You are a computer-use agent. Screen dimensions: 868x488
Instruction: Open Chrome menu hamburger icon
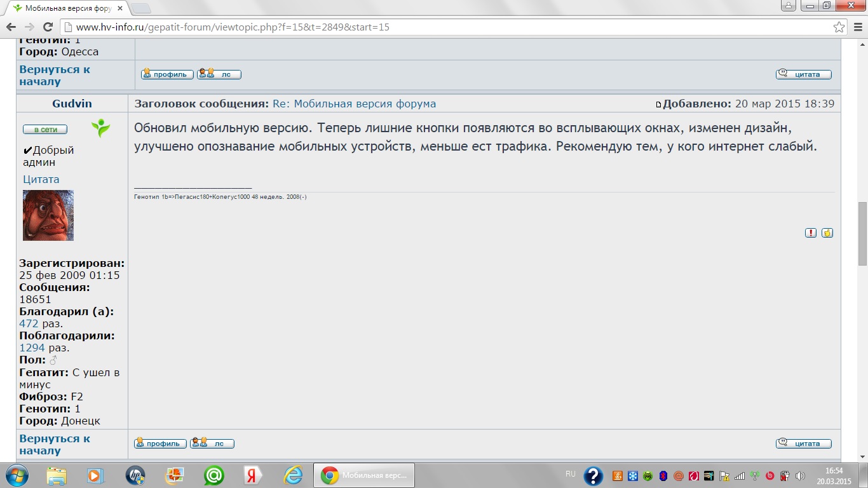(x=857, y=27)
